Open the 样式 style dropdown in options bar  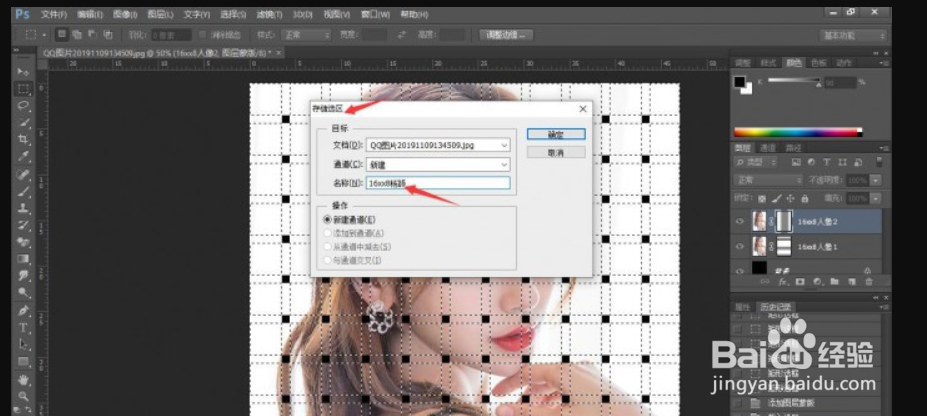(306, 35)
